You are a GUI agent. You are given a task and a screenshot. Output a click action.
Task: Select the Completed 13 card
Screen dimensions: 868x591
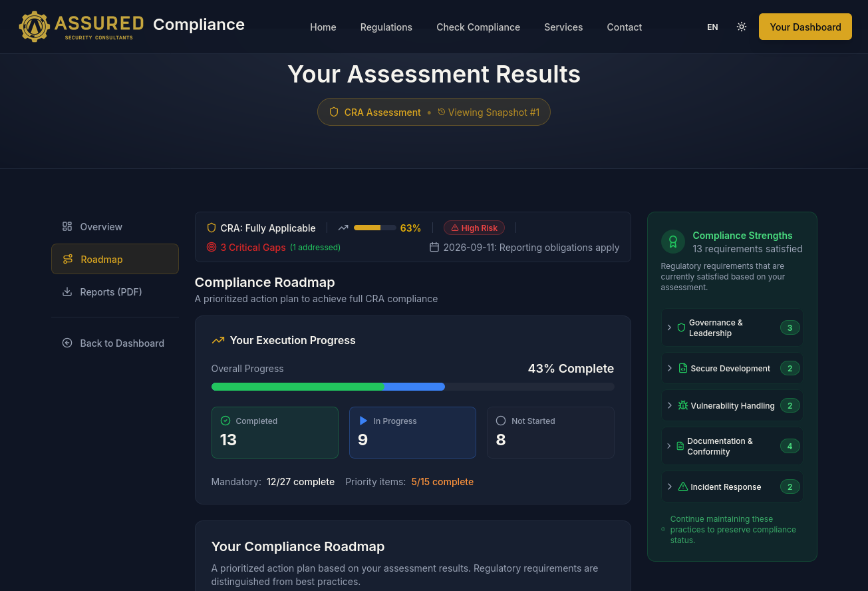click(x=275, y=433)
